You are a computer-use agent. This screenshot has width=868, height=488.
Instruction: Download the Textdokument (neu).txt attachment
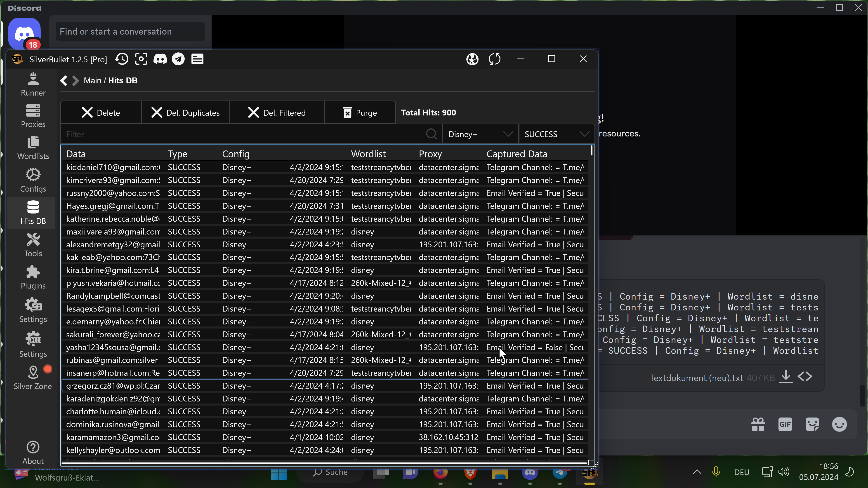click(x=786, y=377)
